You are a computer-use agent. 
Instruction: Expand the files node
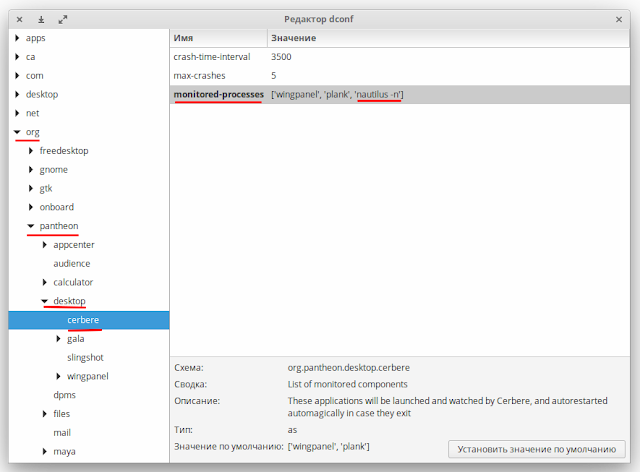45,414
